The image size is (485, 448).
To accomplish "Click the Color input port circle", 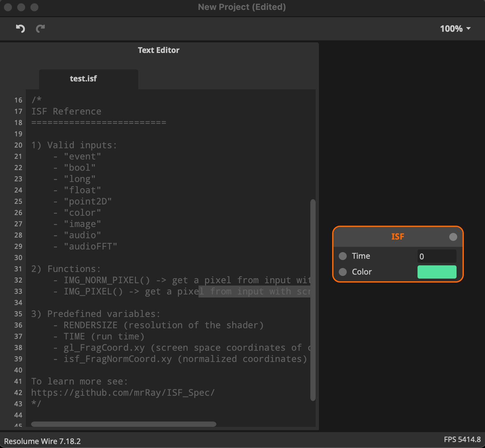I will click(x=343, y=272).
